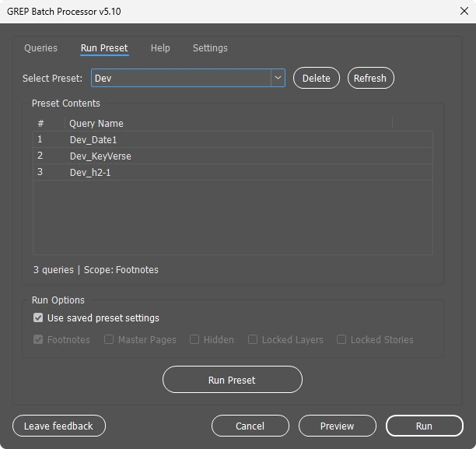Toggle Use saved preset settings checkbox

(x=38, y=317)
